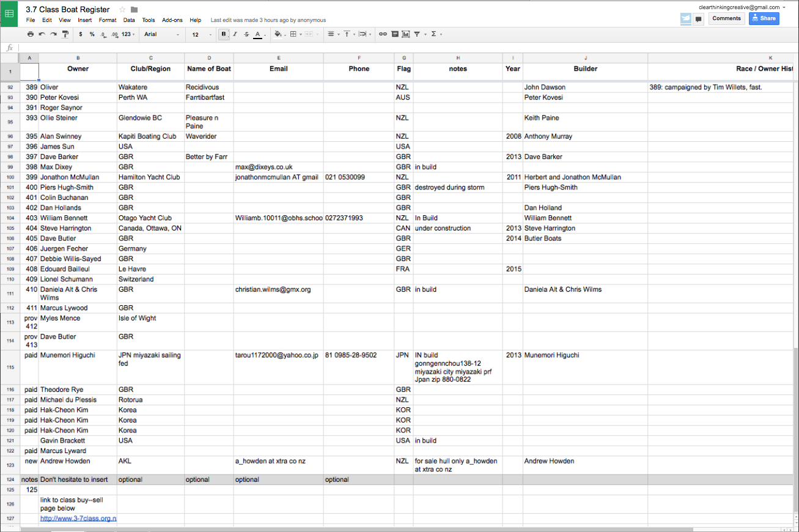
Task: Expand the 123 number format dropdown
Action: (x=128, y=34)
